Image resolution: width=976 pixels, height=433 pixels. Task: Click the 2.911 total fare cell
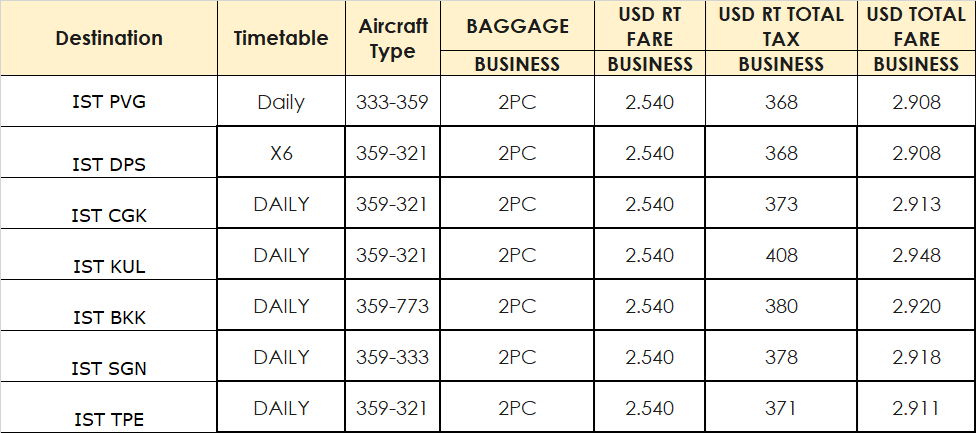[x=916, y=407]
